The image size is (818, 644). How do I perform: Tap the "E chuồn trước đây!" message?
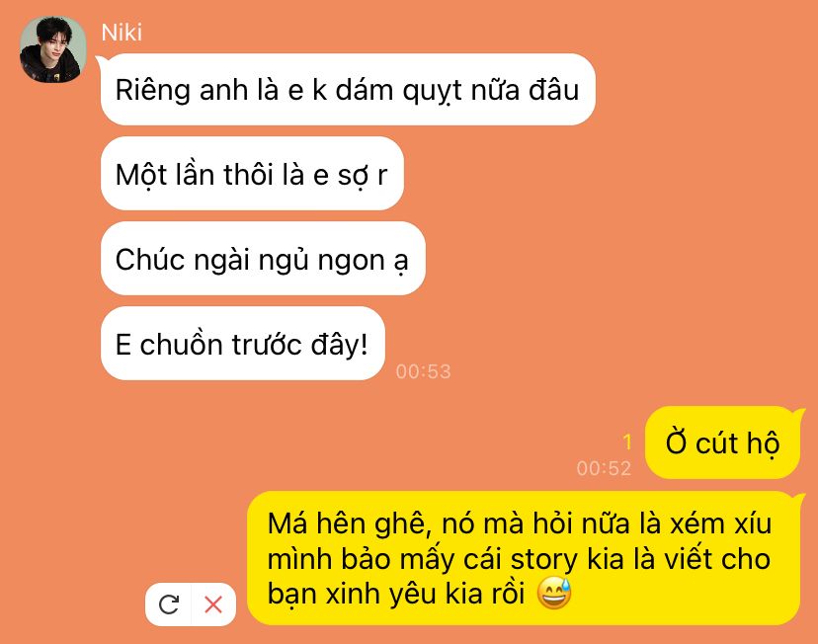[243, 344]
